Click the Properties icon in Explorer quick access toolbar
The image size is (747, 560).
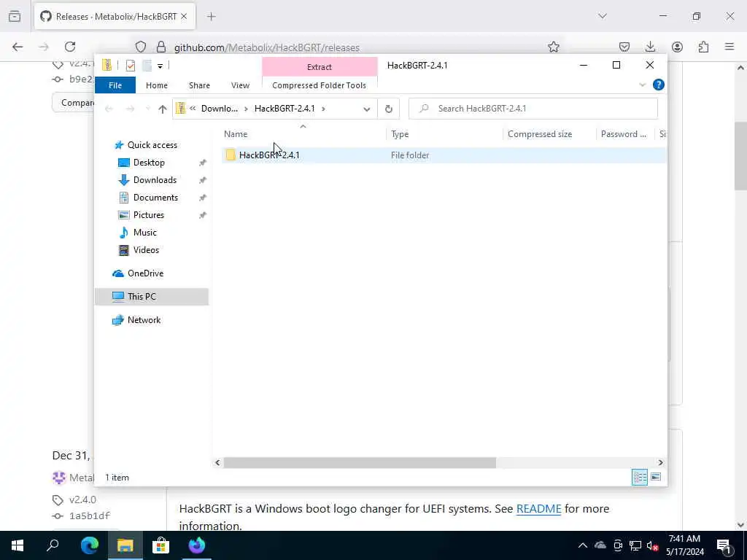pos(130,66)
